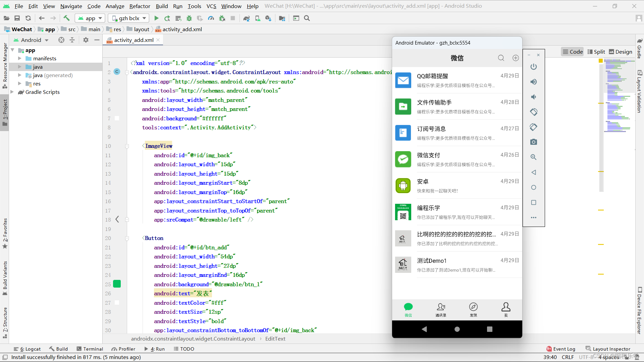Click the Debug app bug icon

coord(189,18)
